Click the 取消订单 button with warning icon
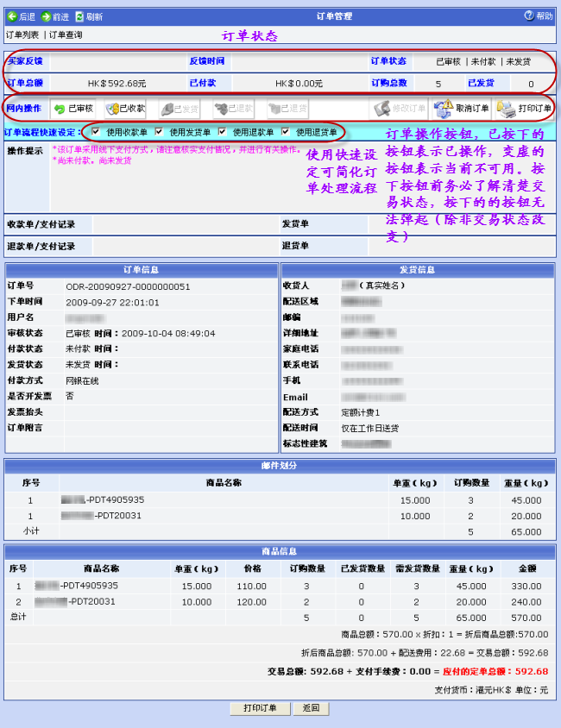Viewport: 561px width, 728px height. click(x=461, y=109)
